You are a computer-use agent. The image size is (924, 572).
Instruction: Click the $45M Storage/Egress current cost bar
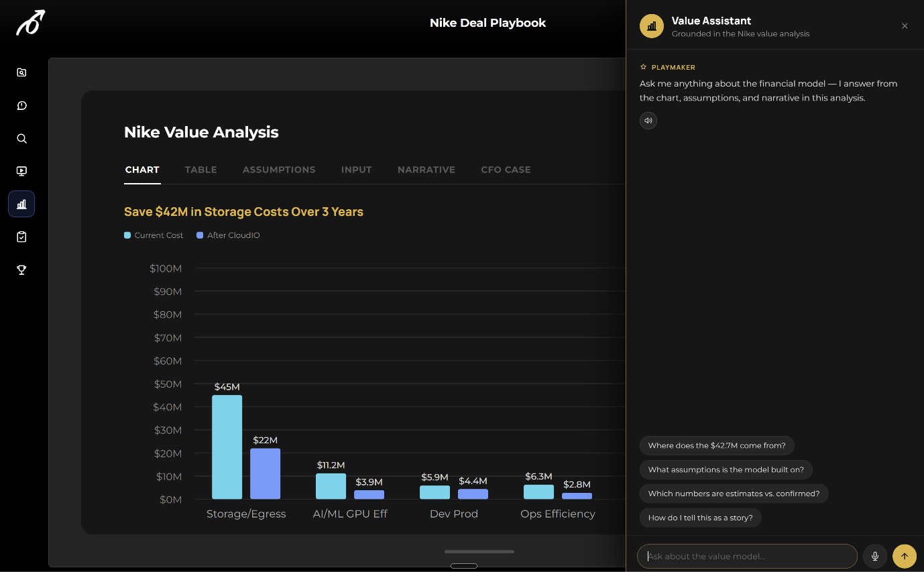(x=227, y=447)
